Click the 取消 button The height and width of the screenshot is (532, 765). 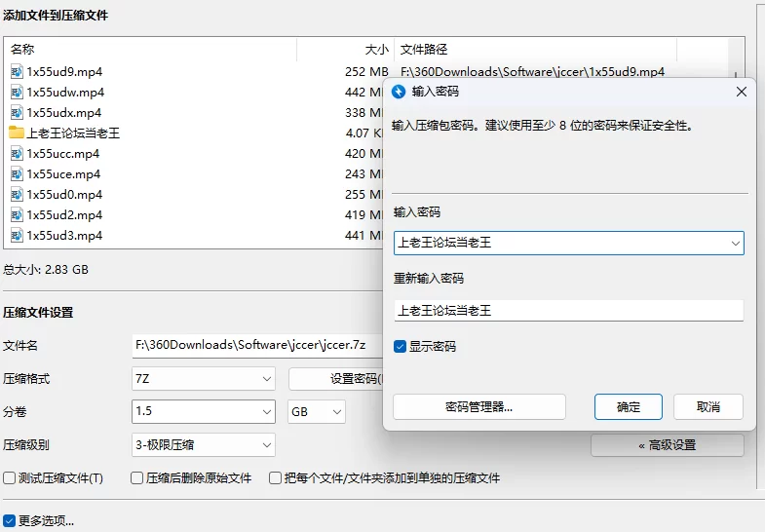(708, 406)
